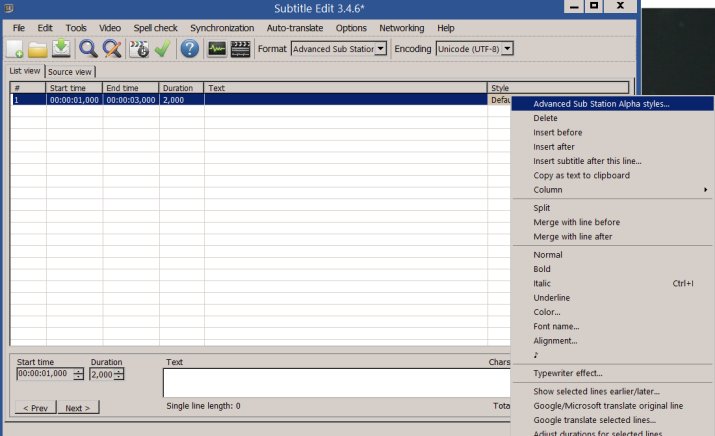
Task: Choose Insert after in context menu
Action: [x=612, y=147]
